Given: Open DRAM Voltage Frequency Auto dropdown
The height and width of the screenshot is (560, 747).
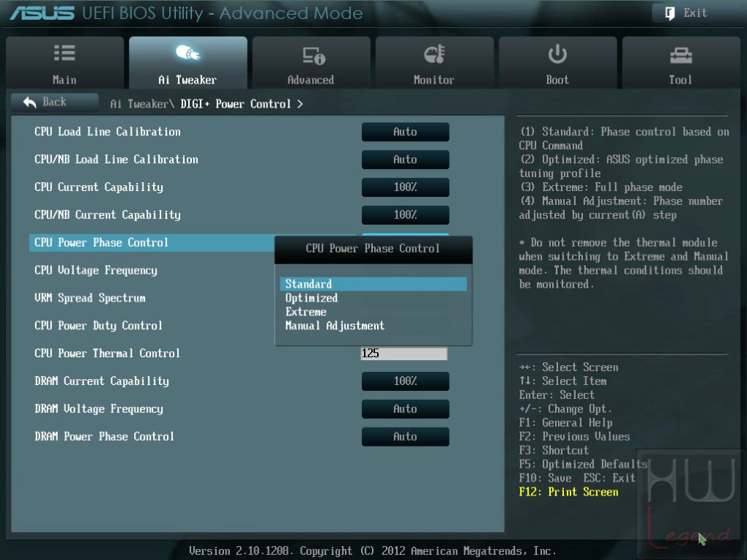Looking at the screenshot, I should tap(406, 409).
